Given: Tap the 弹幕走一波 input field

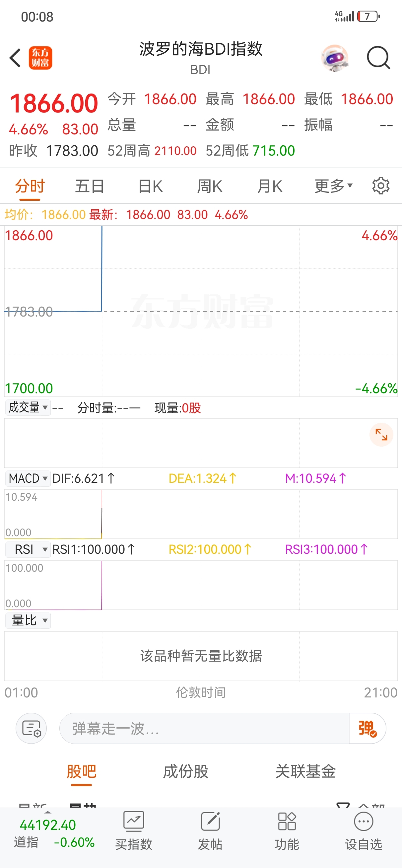Looking at the screenshot, I should 204,729.
